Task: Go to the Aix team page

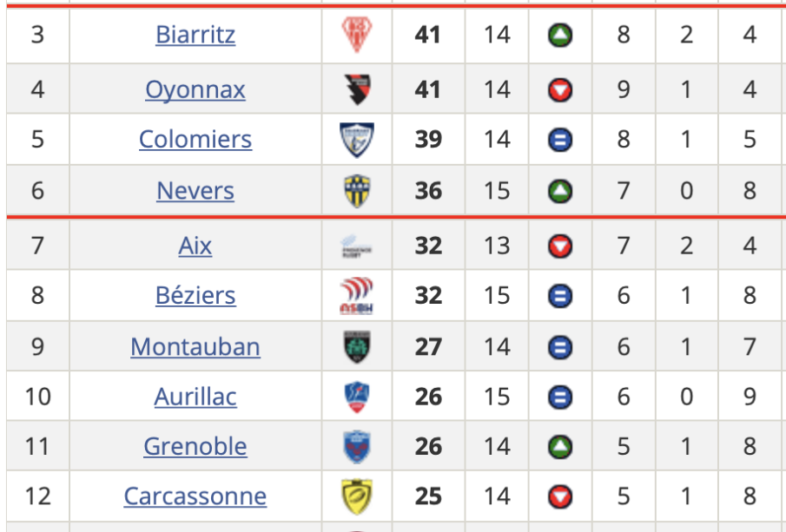Action: pos(195,246)
